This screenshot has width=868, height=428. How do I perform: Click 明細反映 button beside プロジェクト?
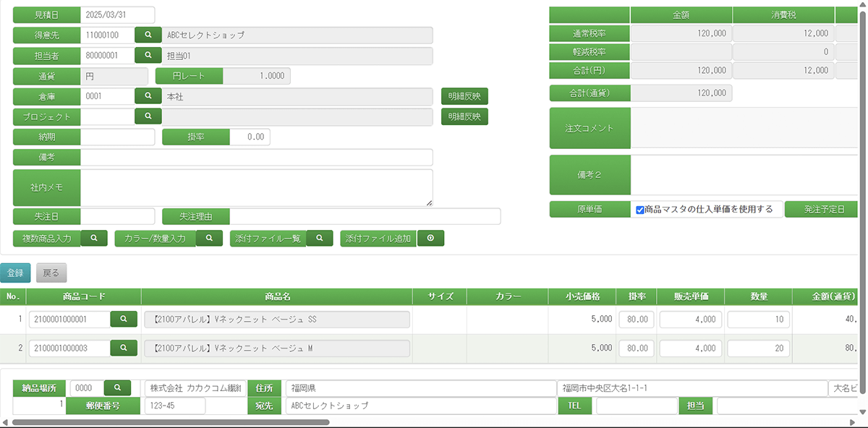464,116
